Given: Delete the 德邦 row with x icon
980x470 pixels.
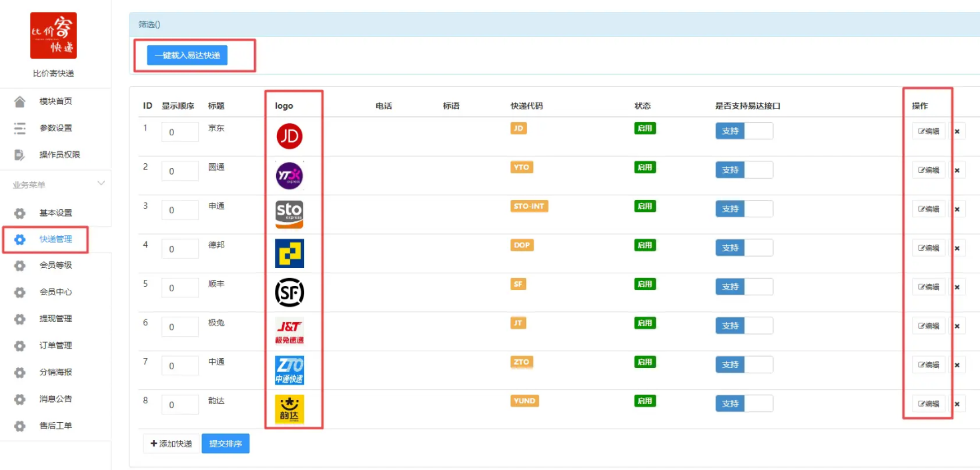Looking at the screenshot, I should pos(957,248).
